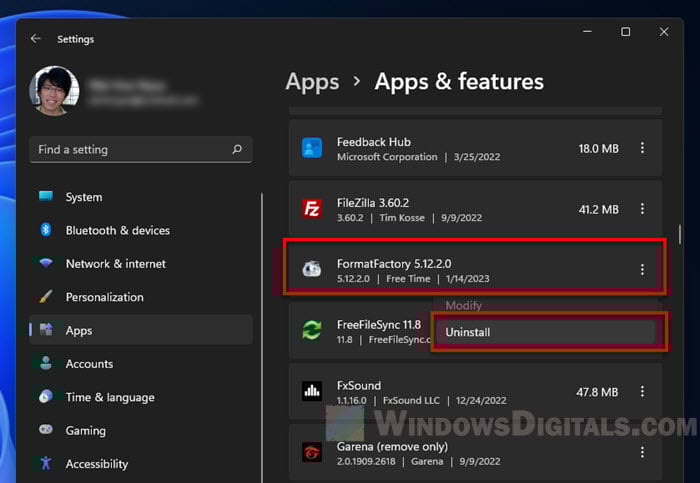Open Time & language settings
Viewport: 700px width, 483px height.
[141, 397]
